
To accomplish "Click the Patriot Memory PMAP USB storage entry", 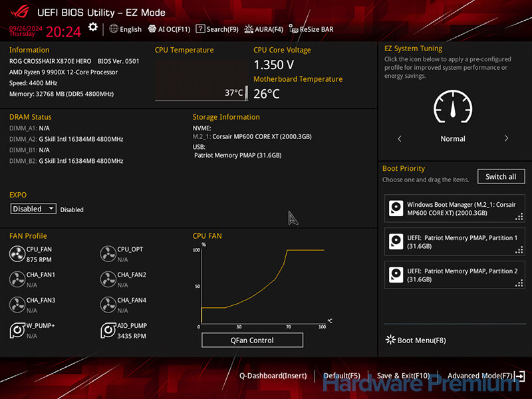I will [238, 155].
